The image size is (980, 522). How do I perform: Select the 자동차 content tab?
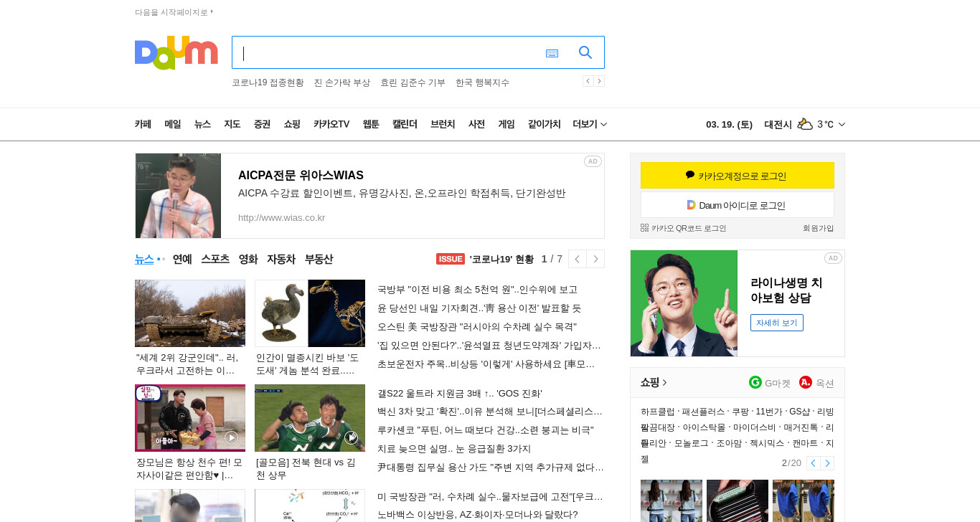pos(281,259)
